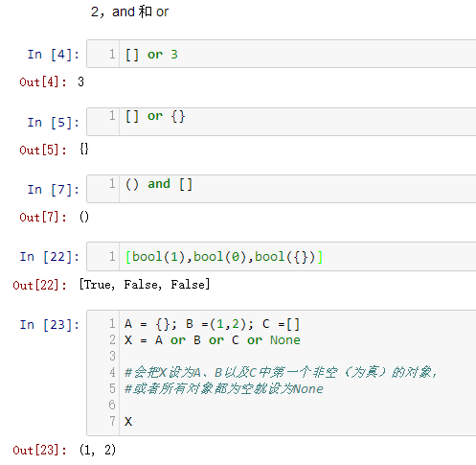
Task: Select the In [5] cell containing [] or {}
Action: pos(282,122)
